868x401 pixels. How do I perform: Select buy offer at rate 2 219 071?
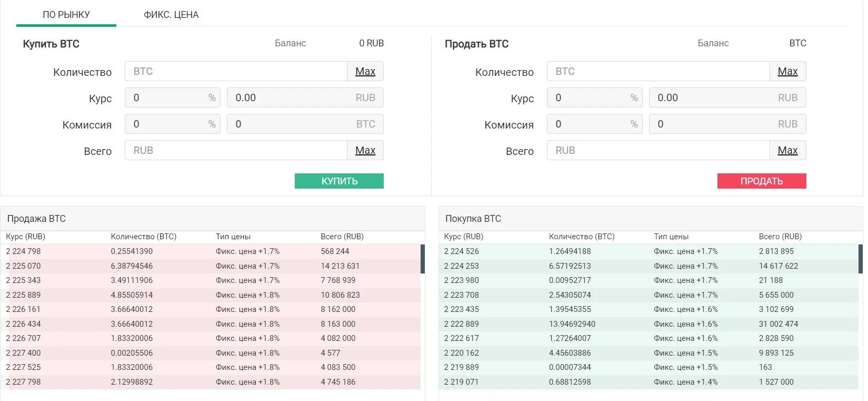[x=648, y=382]
